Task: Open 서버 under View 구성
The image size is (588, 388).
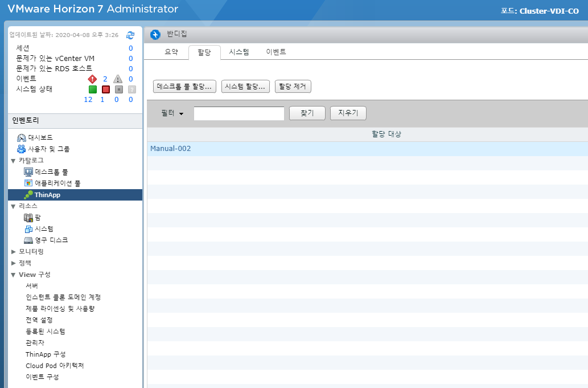Action: (x=32, y=286)
